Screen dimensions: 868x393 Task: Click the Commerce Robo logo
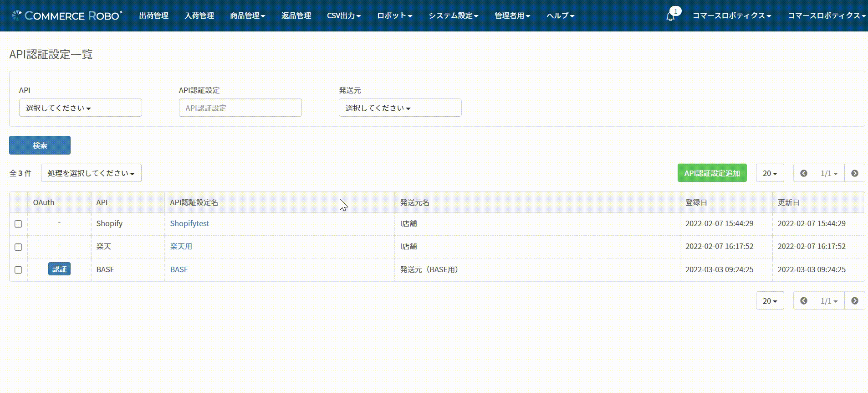coord(67,16)
